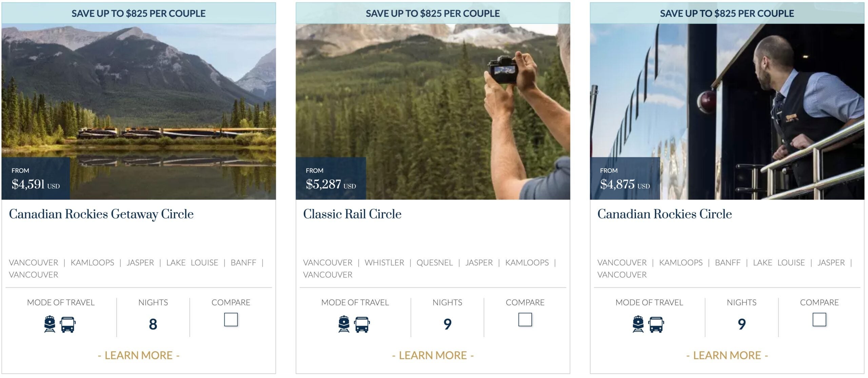Screen dimensions: 868x378
Task: Click train icon on Classic Rail Circle card
Action: (x=344, y=324)
